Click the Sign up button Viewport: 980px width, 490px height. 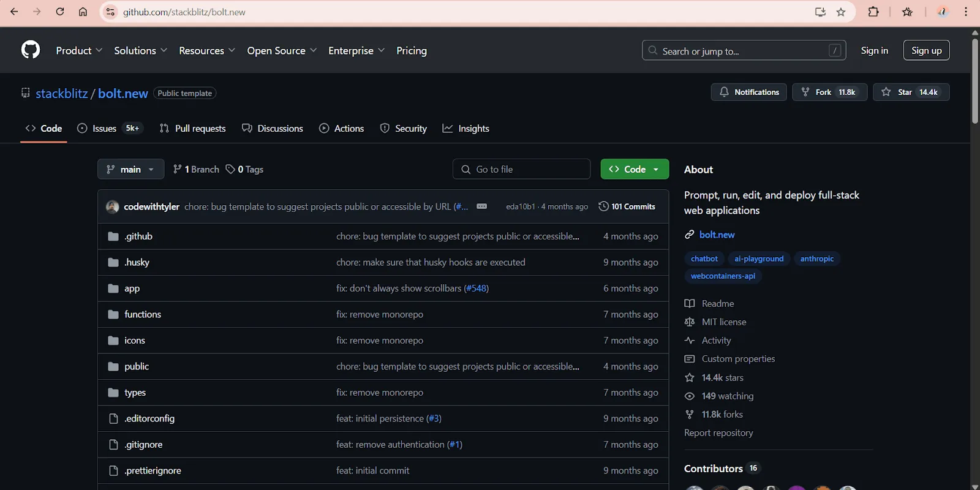pos(927,50)
